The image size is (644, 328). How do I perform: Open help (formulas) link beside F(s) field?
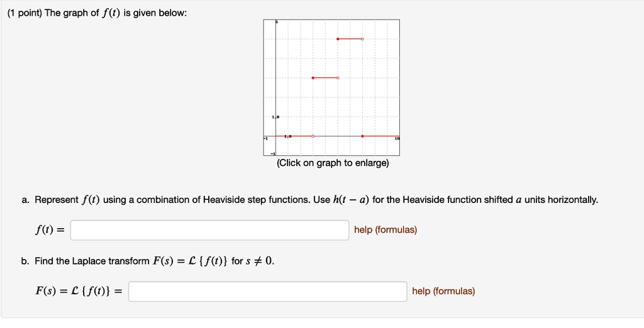pyautogui.click(x=443, y=292)
